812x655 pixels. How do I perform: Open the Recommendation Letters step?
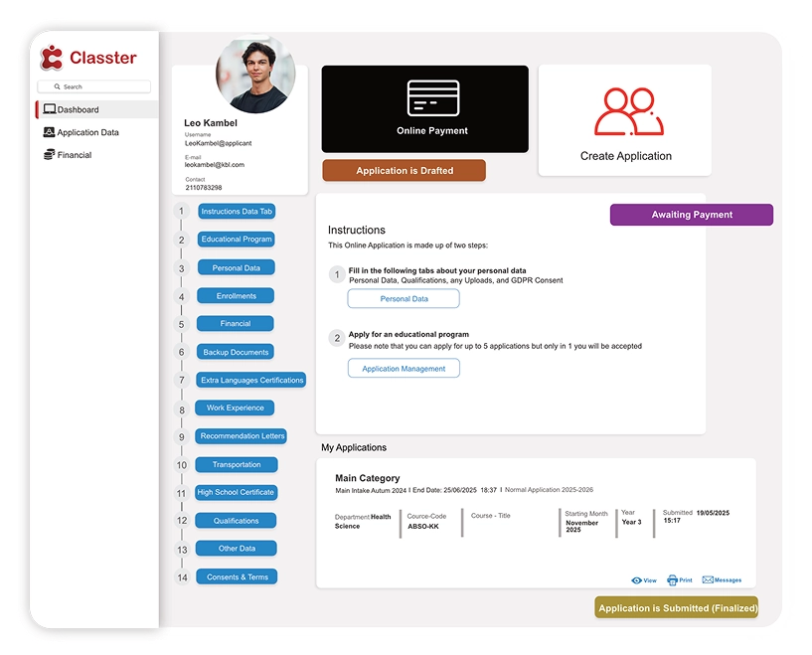243,436
